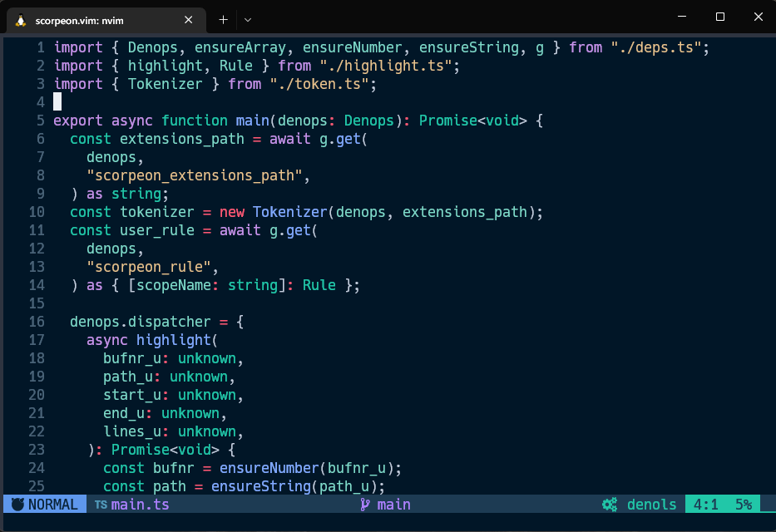Click the denols LSP label
Screen dimensions: 776x532
pos(651,505)
